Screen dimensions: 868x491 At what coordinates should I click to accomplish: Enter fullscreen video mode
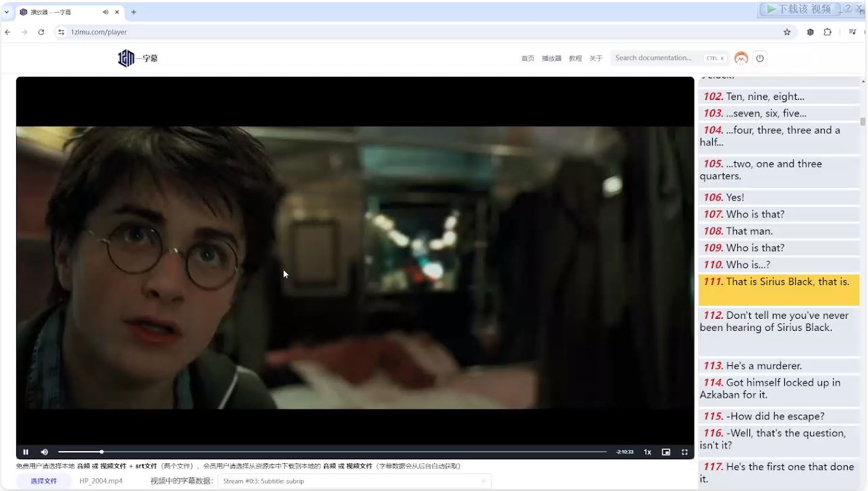[x=684, y=452]
